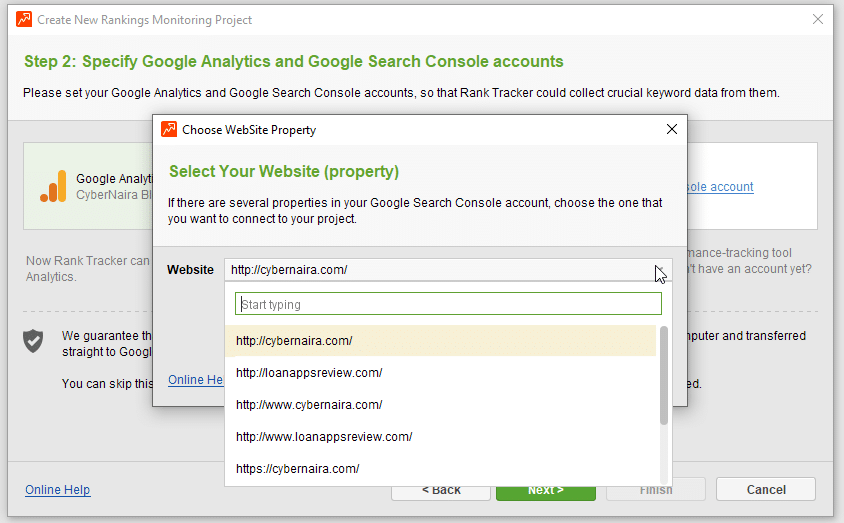Click the Website combo box showing http://cybernaira.com/
844x523 pixels.
tap(440, 269)
